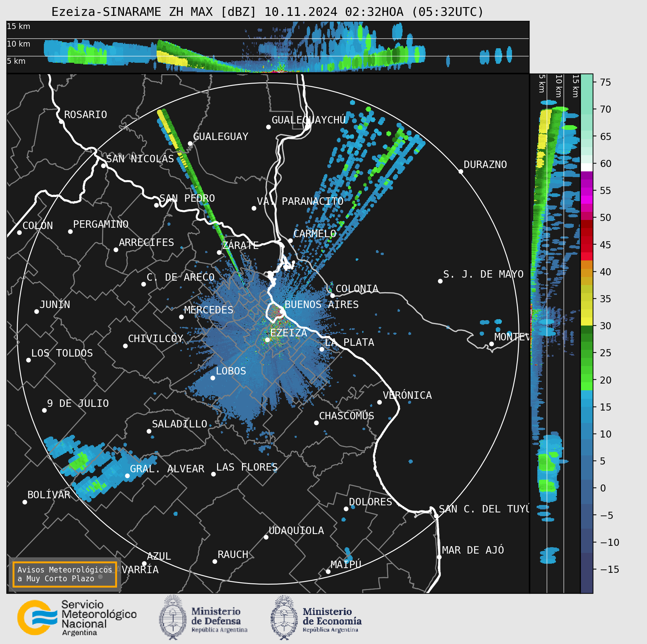Click the Avisos Meteorológicos a Muy Corto Plazo box

(64, 574)
